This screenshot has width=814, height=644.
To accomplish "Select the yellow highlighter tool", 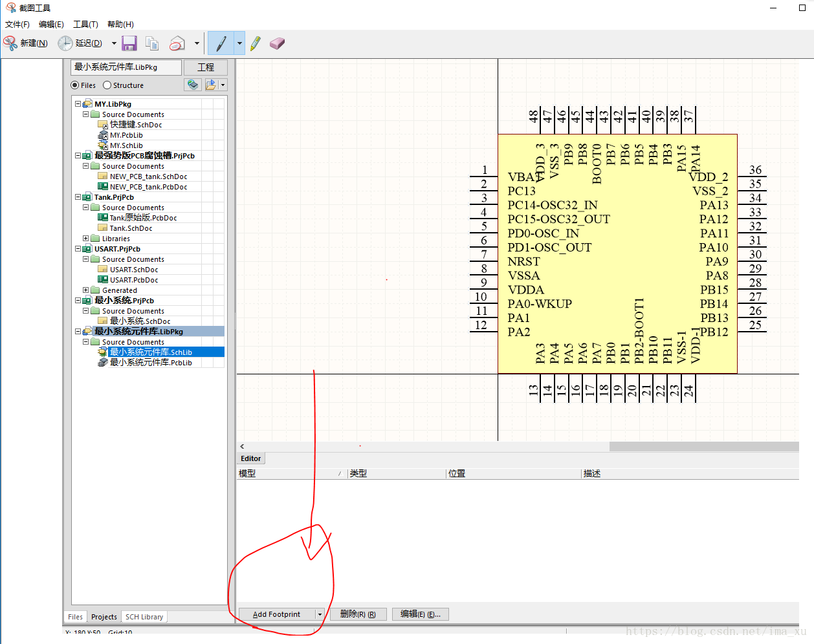I will click(x=256, y=43).
